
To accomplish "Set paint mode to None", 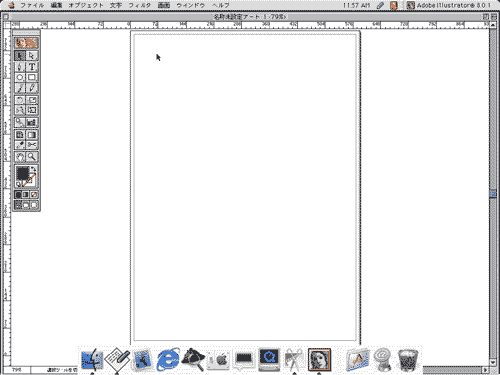I will (34, 195).
